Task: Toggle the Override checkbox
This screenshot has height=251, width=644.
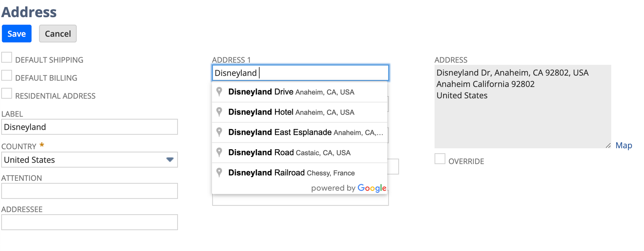Action: [x=440, y=159]
